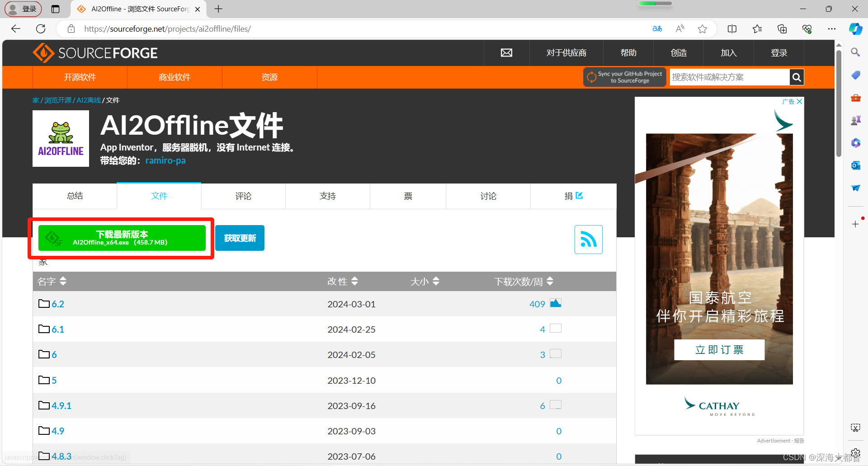Reload the page with refresh icon
Viewport: 868px width, 466px height.
[41, 29]
